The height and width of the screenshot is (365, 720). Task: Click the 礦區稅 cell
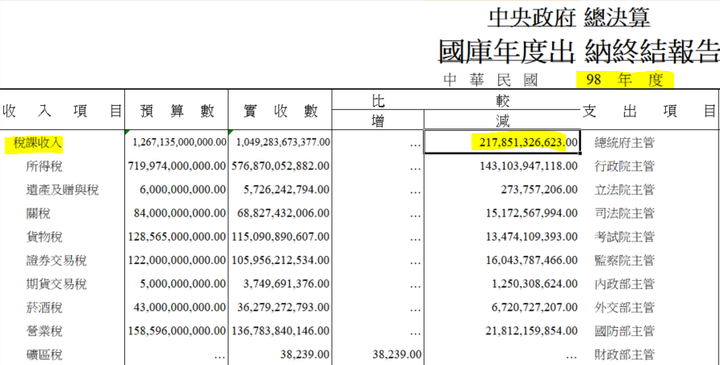click(x=44, y=355)
